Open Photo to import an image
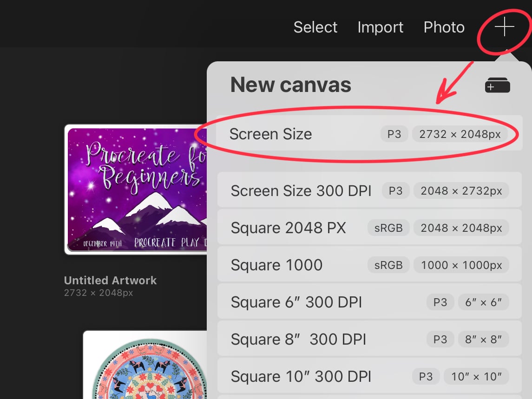This screenshot has width=532, height=399. pyautogui.click(x=444, y=27)
